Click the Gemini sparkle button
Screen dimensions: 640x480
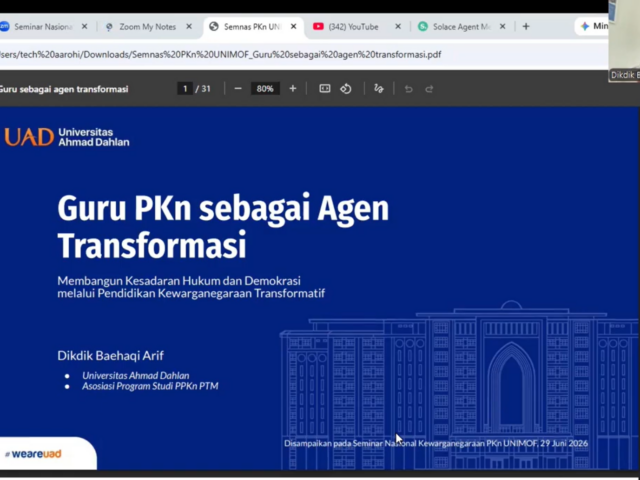pos(592,27)
